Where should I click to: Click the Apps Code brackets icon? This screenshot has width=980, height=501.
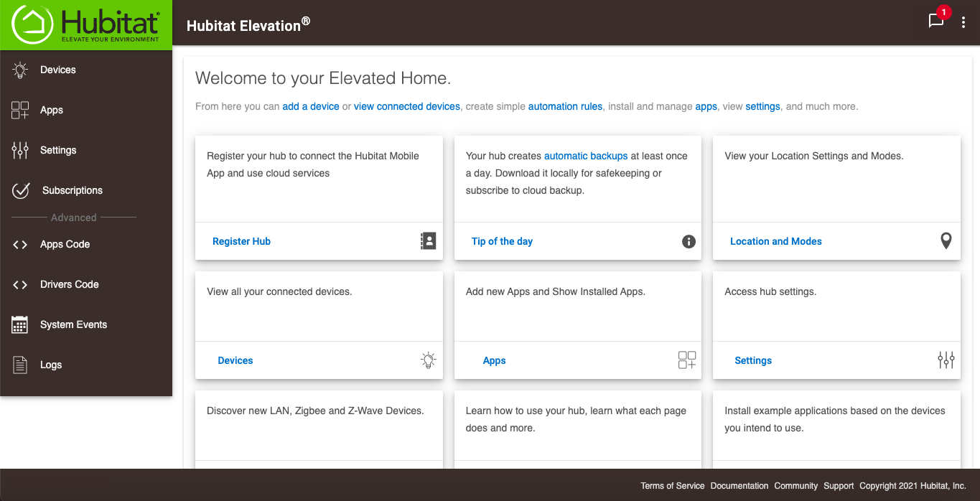pos(20,245)
